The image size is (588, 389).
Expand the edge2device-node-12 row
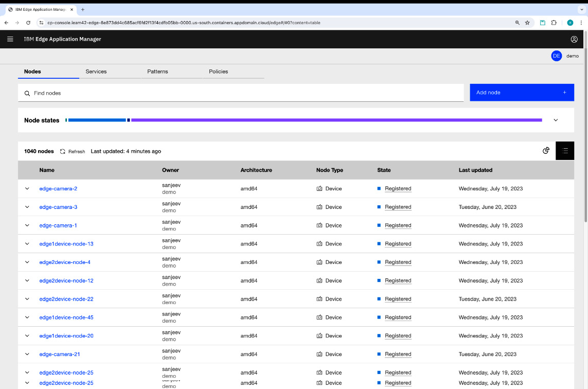pyautogui.click(x=27, y=280)
